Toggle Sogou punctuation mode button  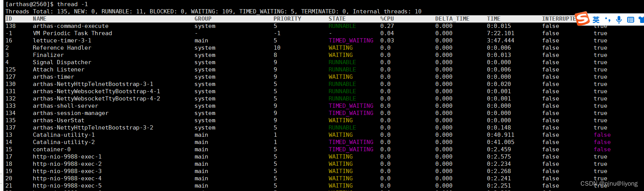pos(608,20)
